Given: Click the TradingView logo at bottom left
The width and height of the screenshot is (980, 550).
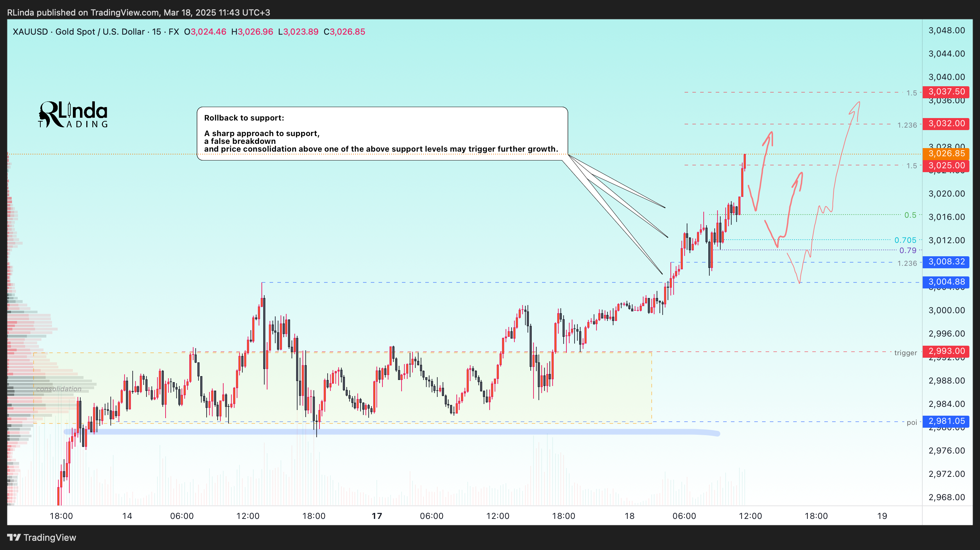Looking at the screenshot, I should coord(42,537).
